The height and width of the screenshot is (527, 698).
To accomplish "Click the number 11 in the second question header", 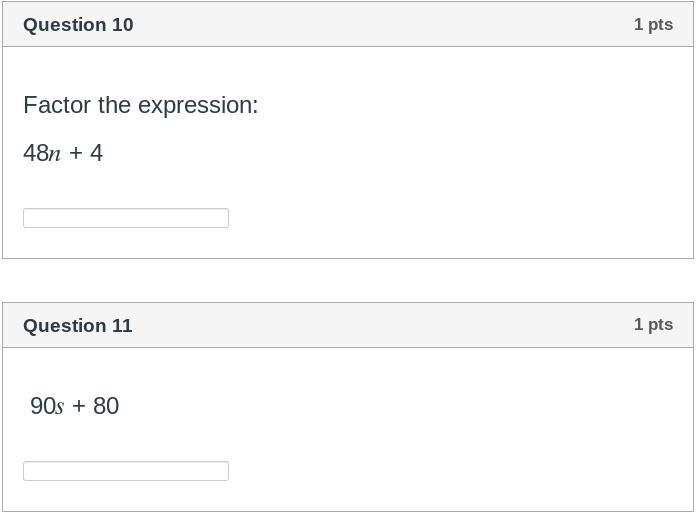I will click(122, 326).
